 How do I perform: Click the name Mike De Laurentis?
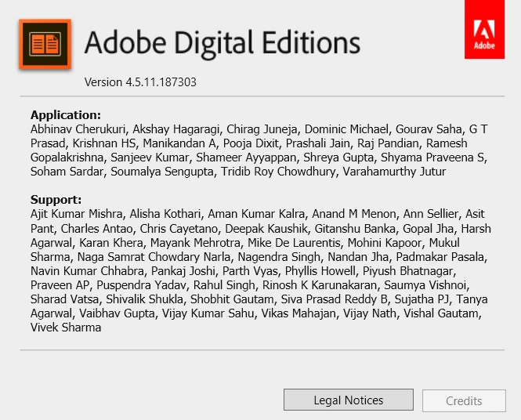pos(294,243)
